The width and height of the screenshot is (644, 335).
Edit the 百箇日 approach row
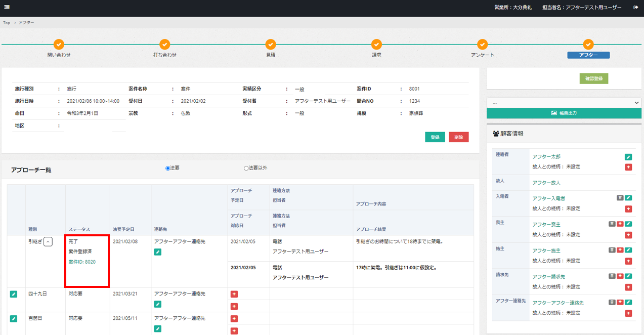[x=14, y=319]
